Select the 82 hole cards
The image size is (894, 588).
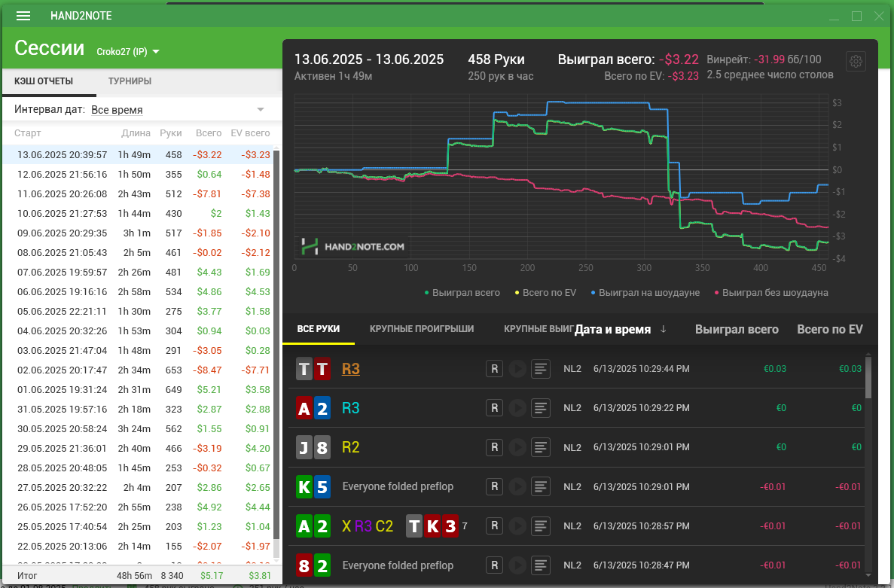point(313,565)
